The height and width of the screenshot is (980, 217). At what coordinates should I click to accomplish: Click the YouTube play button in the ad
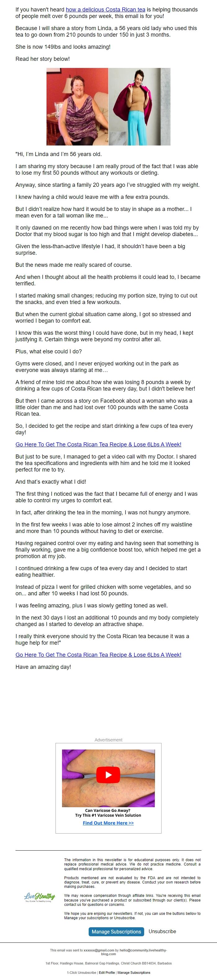click(108, 775)
